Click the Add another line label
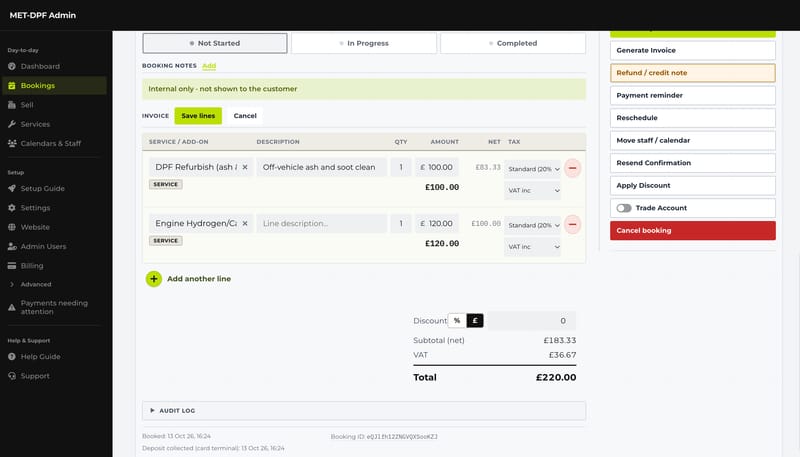The height and width of the screenshot is (457, 800). pos(199,279)
